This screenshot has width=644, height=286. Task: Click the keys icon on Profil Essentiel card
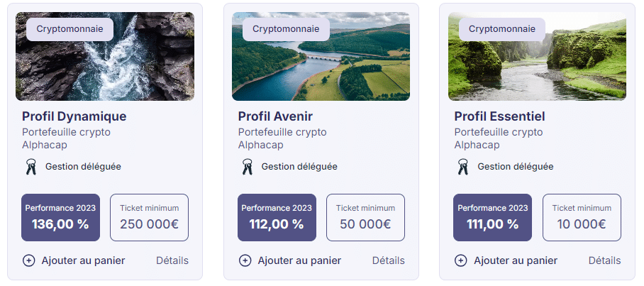pos(463,167)
